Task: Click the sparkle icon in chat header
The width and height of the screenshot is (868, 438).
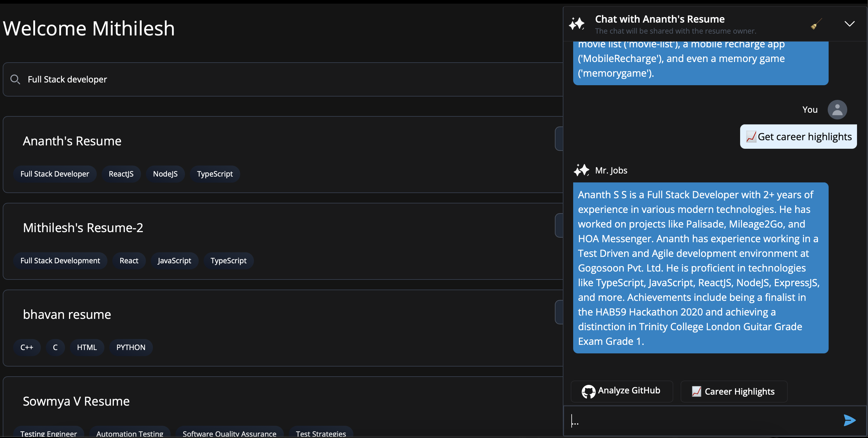Action: [577, 24]
